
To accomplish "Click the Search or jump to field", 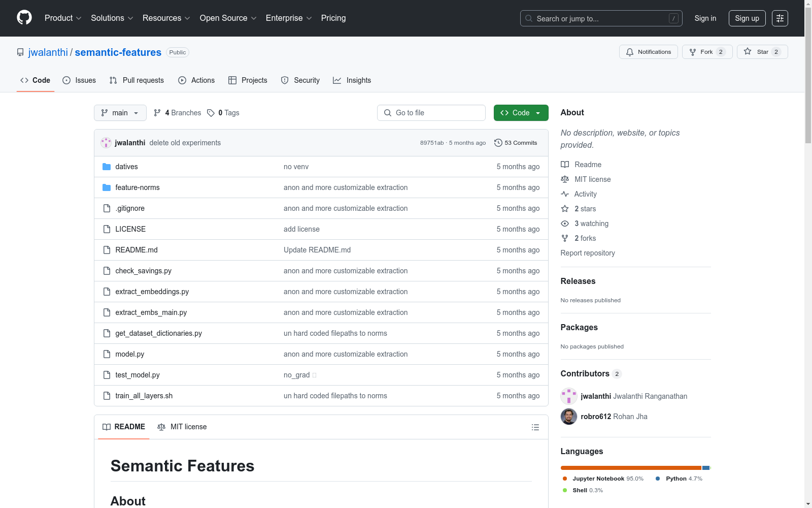I will pyautogui.click(x=601, y=18).
